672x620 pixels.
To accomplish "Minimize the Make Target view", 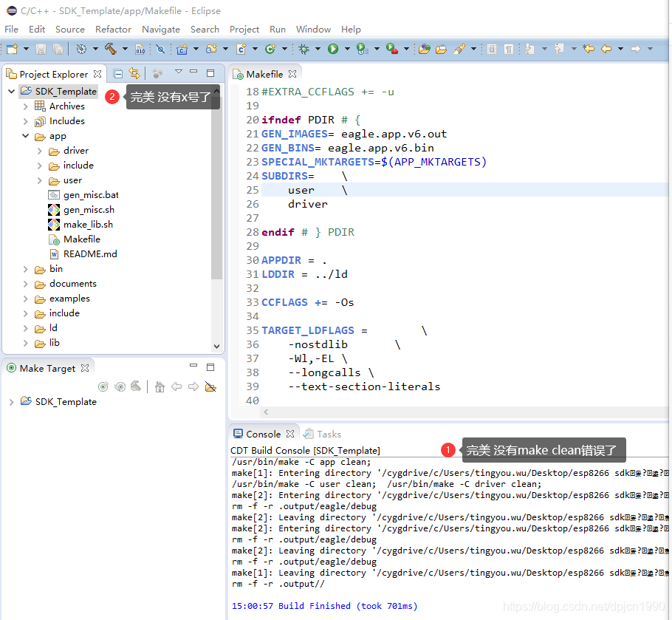I will (x=193, y=366).
